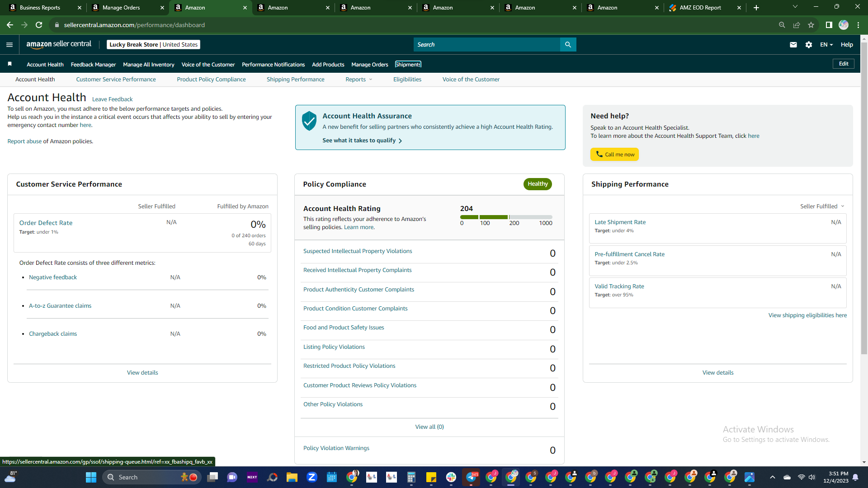The image size is (868, 488).
Task: Open Performance Notifications in the favorites bar
Action: pos(273,65)
